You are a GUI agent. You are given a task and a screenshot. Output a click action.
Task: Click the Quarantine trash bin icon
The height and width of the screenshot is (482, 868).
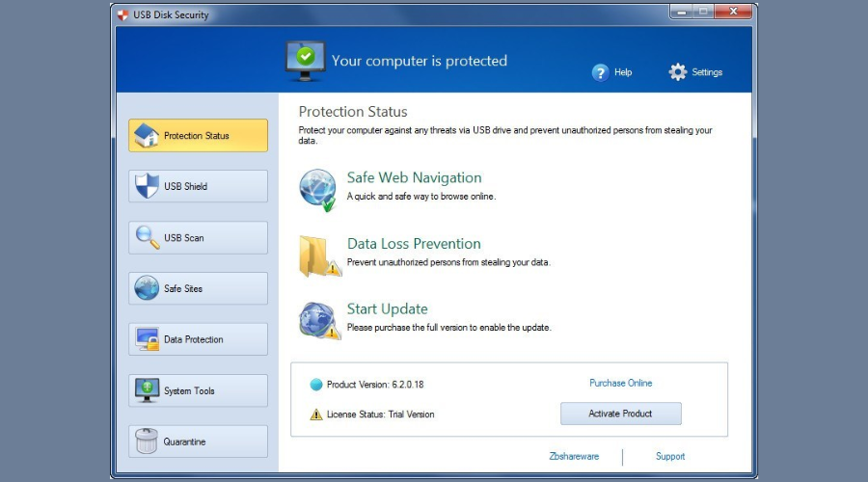[x=147, y=442]
